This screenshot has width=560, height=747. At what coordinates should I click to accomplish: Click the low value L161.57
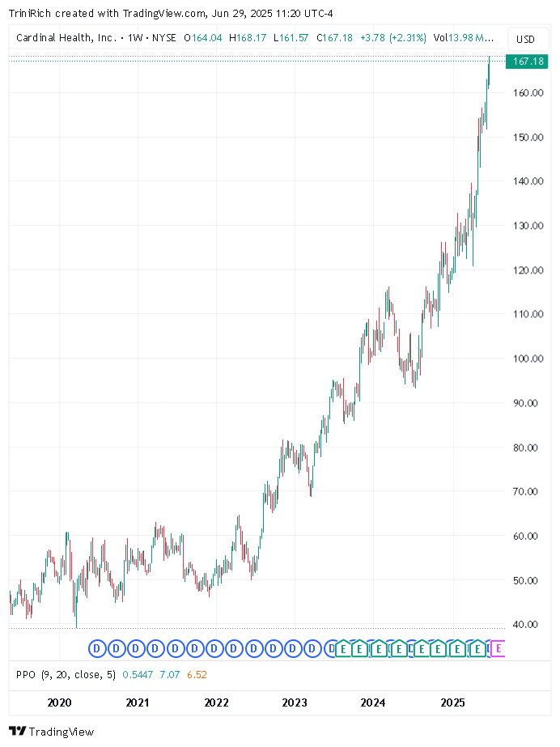(x=291, y=38)
